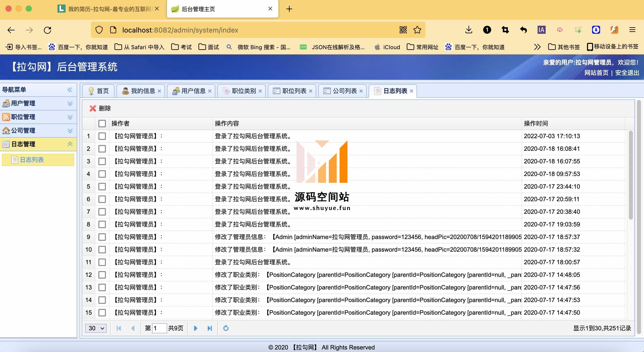Check the box for row 2

pyautogui.click(x=102, y=149)
